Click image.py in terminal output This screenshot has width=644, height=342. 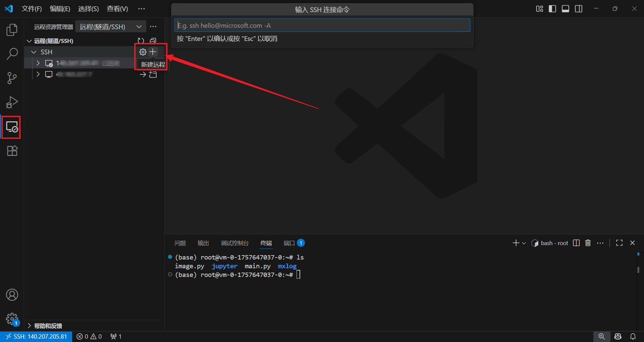190,266
